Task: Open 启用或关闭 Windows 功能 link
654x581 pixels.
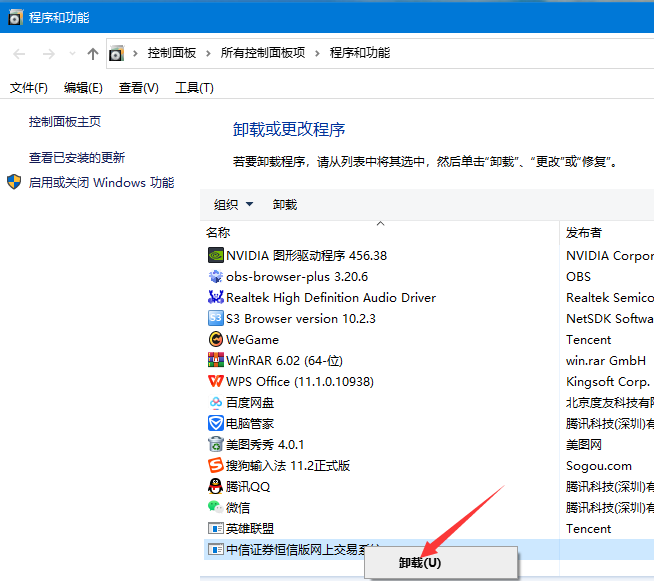Action: click(x=101, y=182)
